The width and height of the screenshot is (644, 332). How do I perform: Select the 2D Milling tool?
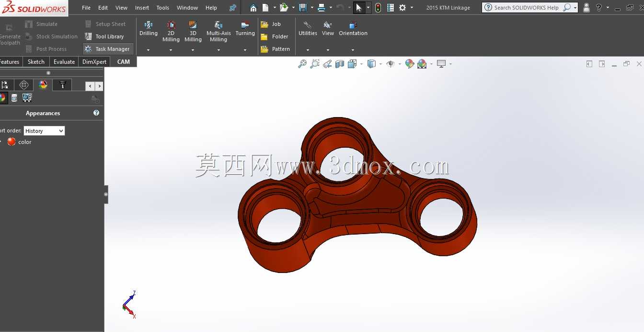(x=171, y=32)
